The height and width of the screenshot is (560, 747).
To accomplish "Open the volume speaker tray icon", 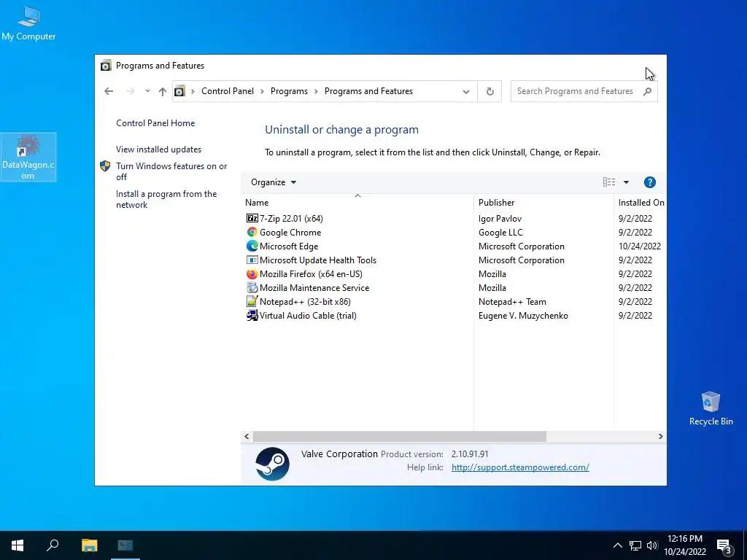I will 652,545.
